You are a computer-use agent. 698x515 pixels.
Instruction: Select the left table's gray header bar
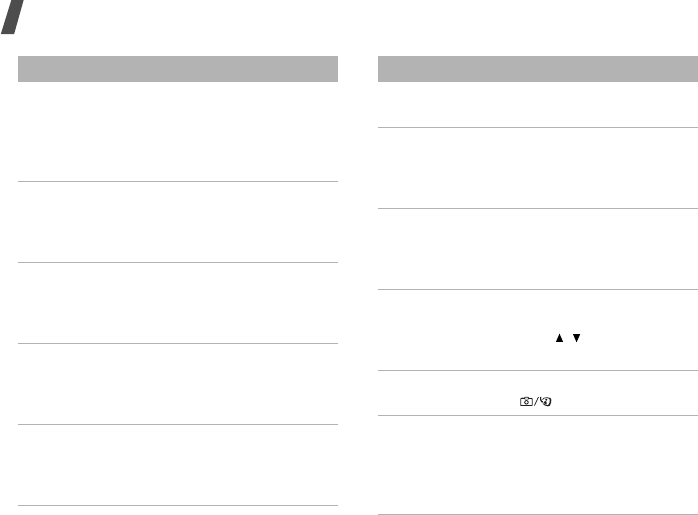(x=178, y=69)
